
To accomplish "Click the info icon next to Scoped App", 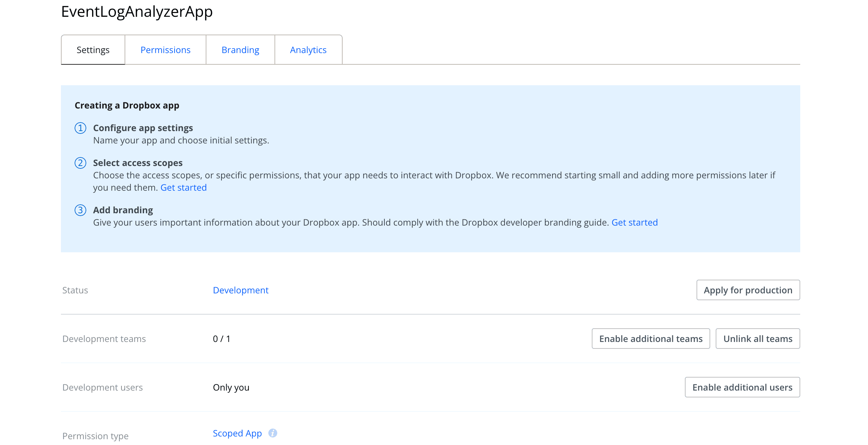I will pyautogui.click(x=273, y=433).
